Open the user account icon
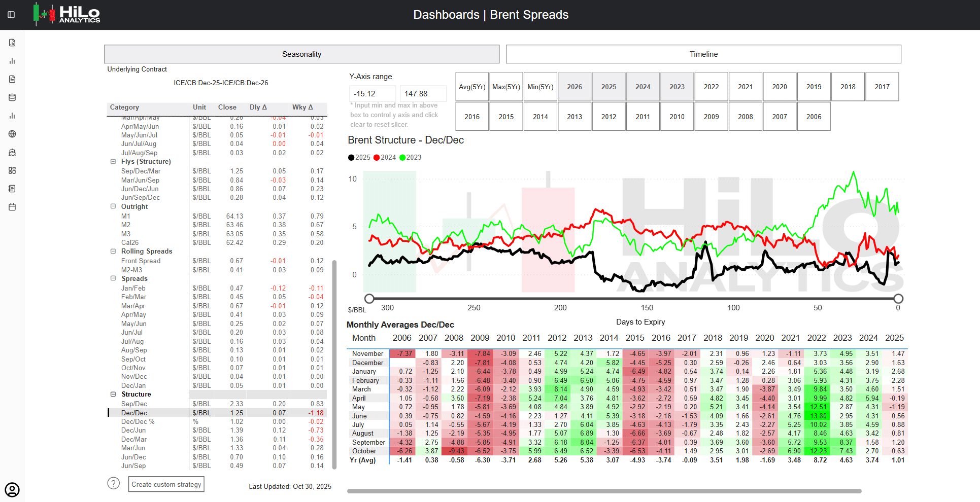980x502 pixels. coord(12,490)
